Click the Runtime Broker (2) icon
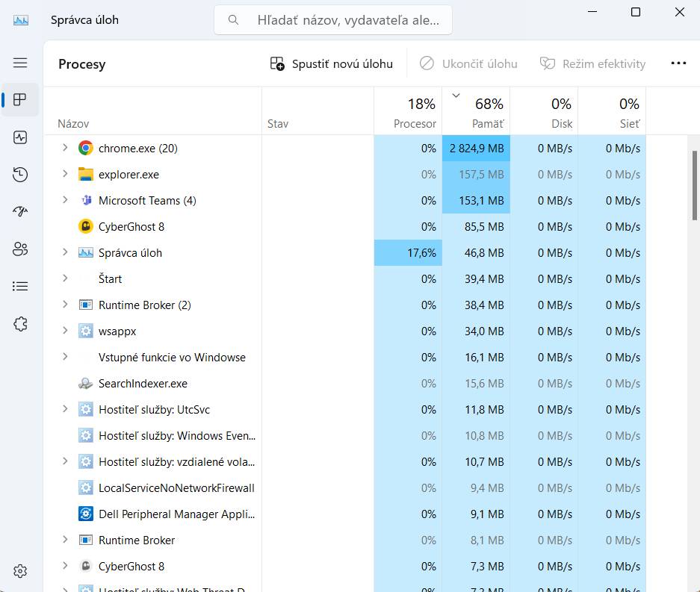This screenshot has height=592, width=700. (86, 305)
